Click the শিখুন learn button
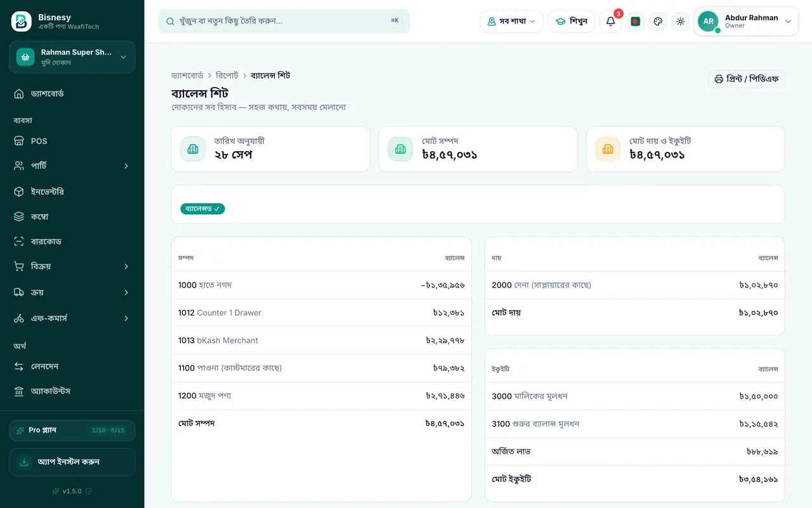The image size is (812, 508). click(572, 22)
